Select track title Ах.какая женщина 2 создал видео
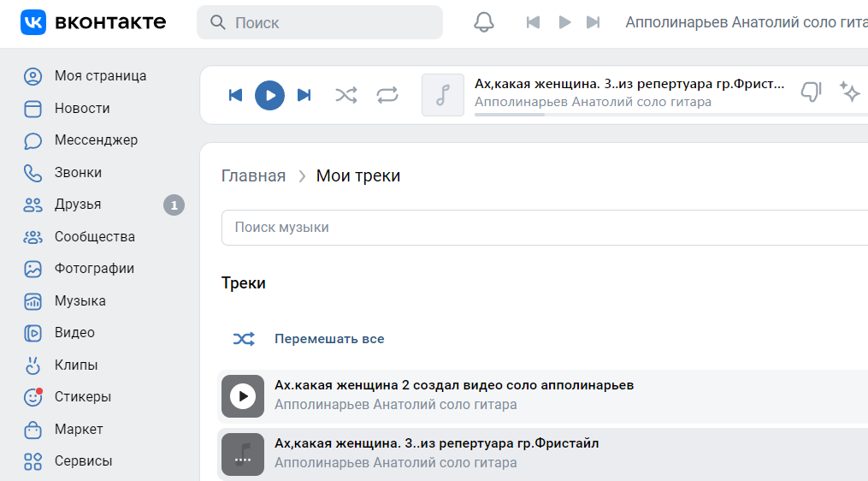The image size is (868, 481). (x=454, y=385)
